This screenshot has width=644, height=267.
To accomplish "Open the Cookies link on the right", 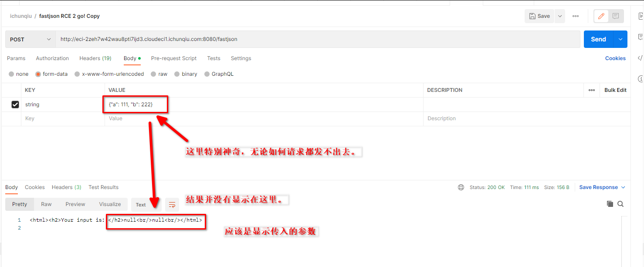I will [x=615, y=58].
